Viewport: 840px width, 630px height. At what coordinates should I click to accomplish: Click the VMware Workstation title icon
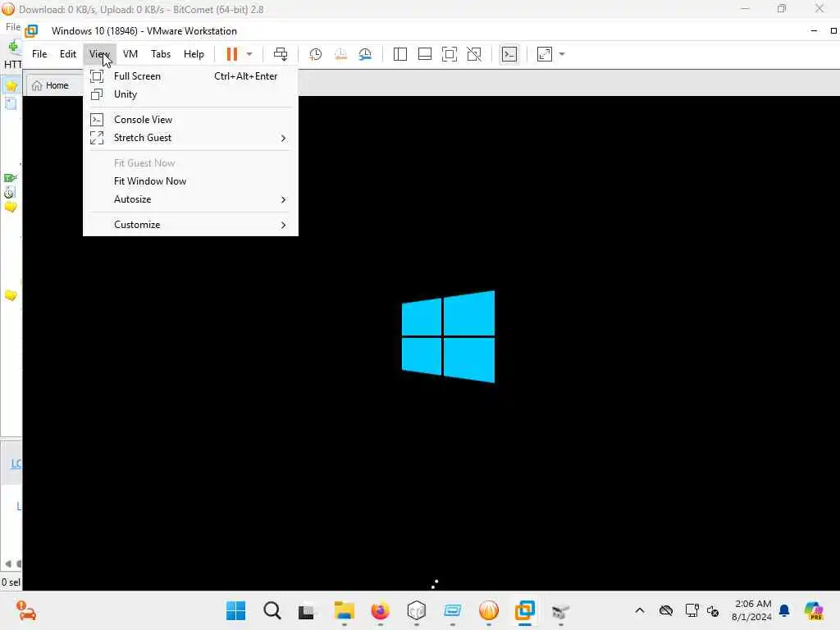tap(31, 31)
